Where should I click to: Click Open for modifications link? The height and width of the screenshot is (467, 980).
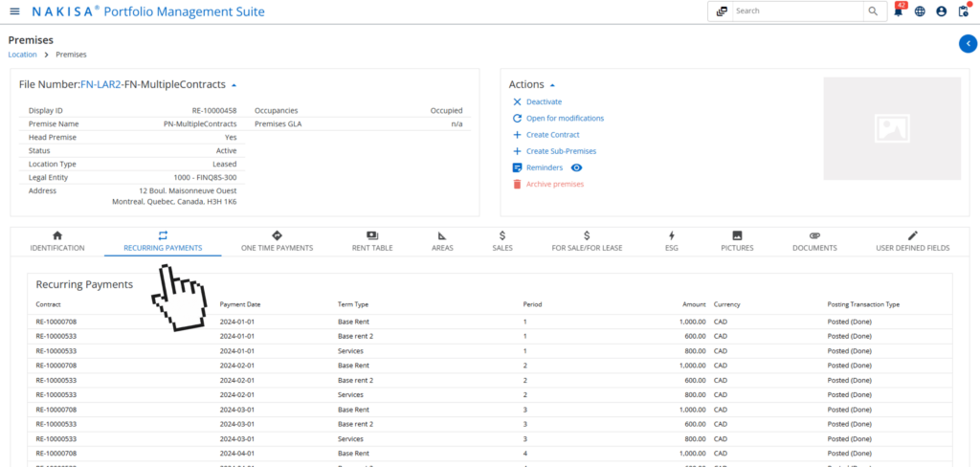coord(565,118)
